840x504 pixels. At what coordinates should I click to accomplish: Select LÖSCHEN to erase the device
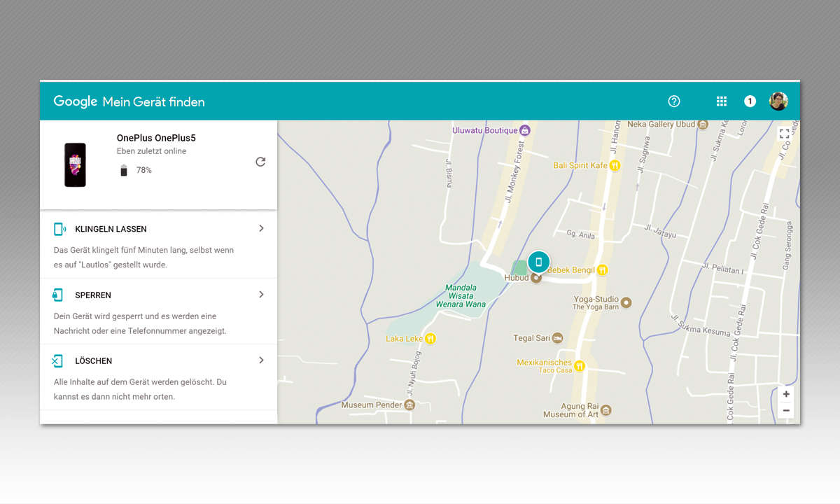pos(93,361)
